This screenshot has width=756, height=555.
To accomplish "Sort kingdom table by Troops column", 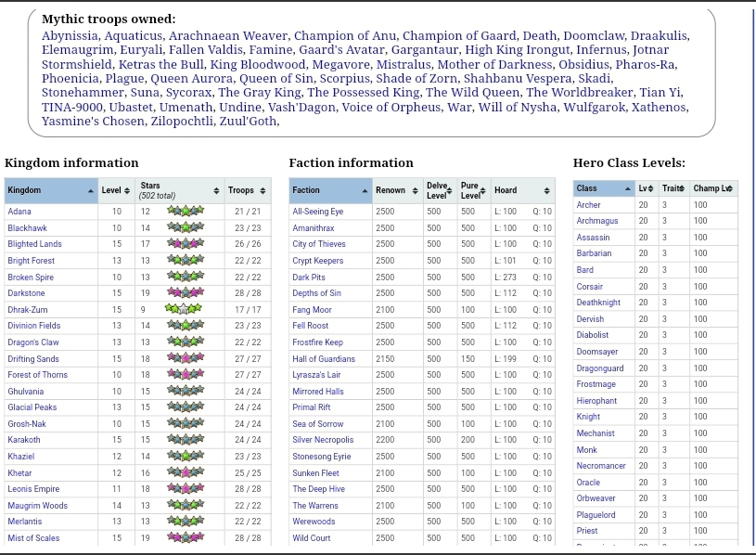I will (x=248, y=190).
